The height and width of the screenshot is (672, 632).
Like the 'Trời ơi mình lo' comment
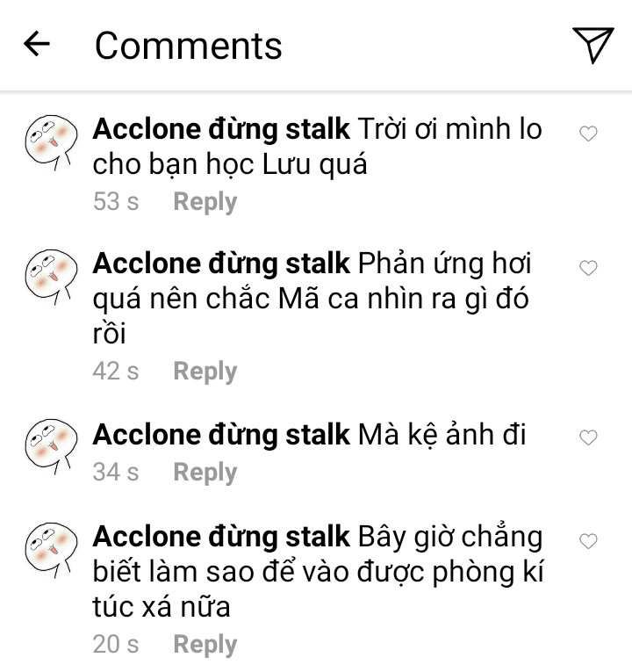588,134
